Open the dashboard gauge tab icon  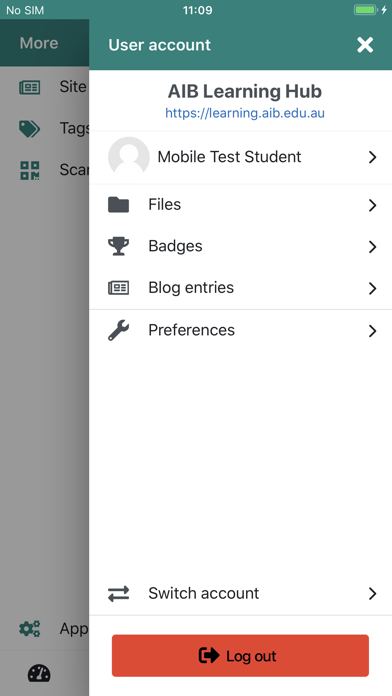(39, 673)
